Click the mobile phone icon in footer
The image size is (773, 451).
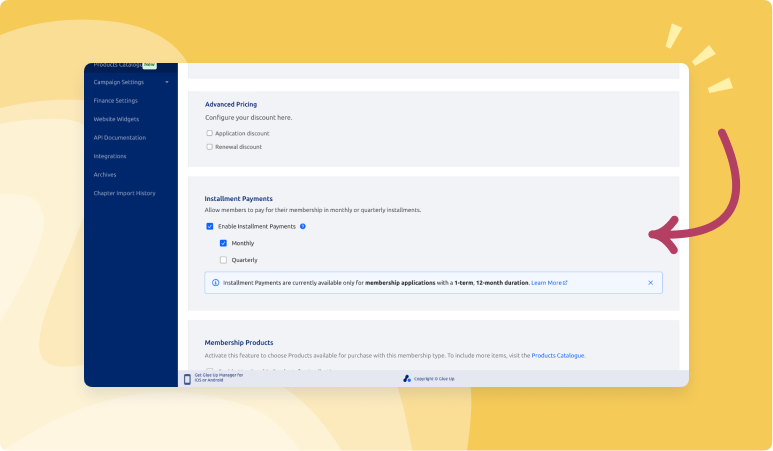click(x=187, y=379)
